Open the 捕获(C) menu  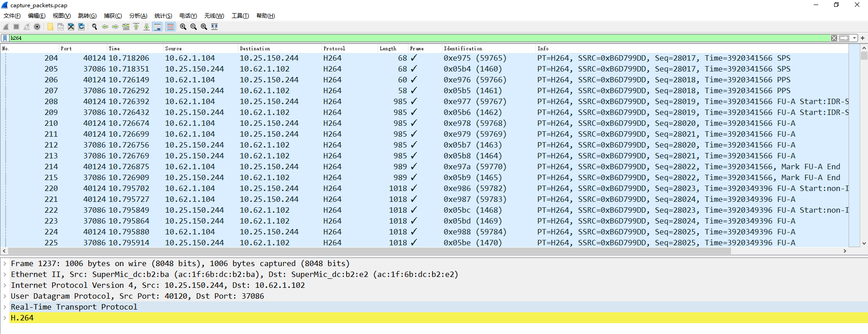[x=113, y=16]
